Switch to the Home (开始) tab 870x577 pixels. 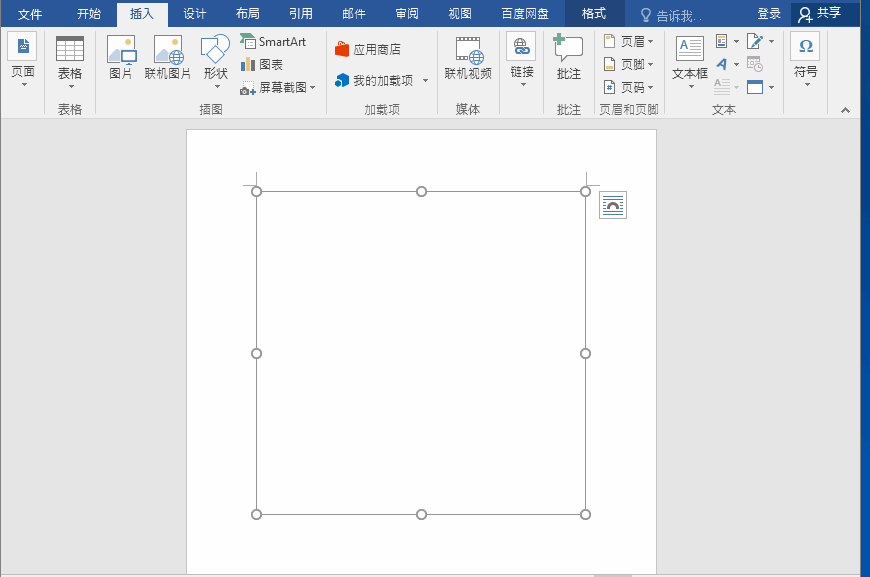89,14
